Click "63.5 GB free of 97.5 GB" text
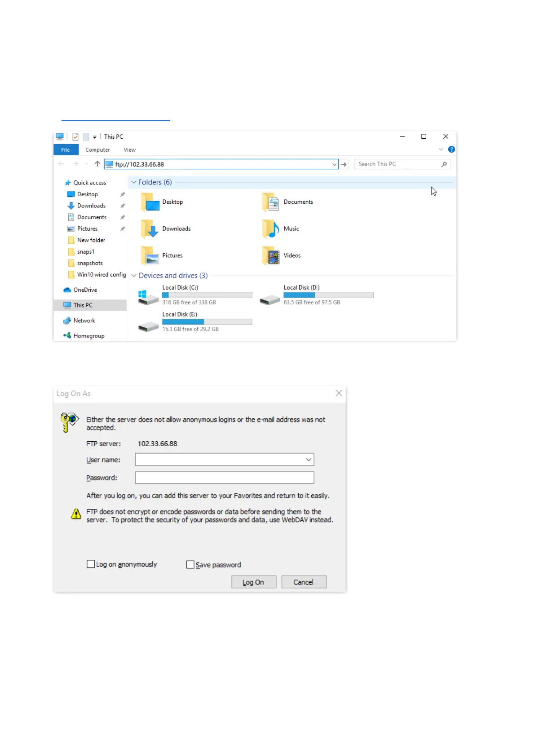 (312, 303)
